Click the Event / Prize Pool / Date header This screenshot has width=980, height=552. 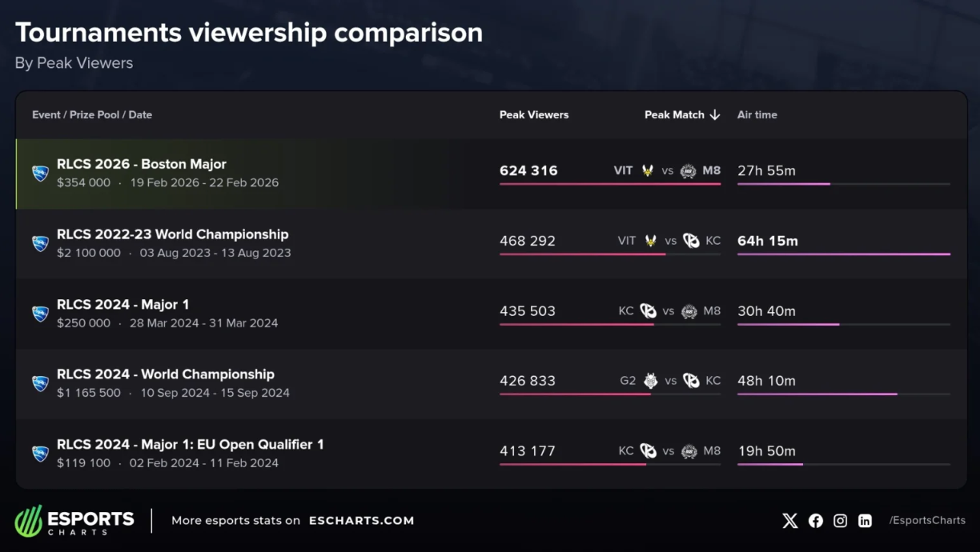coord(92,115)
